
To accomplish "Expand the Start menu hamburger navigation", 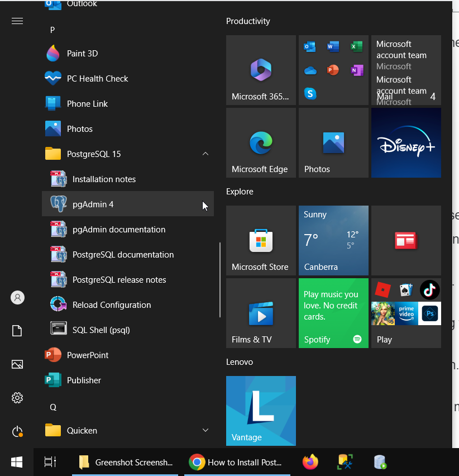I will (x=17, y=21).
